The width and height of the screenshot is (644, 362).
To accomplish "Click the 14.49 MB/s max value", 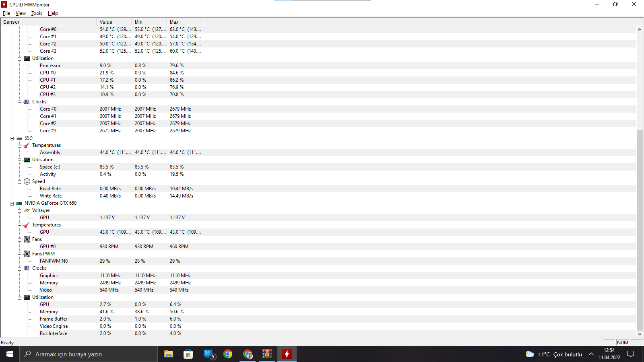I will pyautogui.click(x=182, y=196).
